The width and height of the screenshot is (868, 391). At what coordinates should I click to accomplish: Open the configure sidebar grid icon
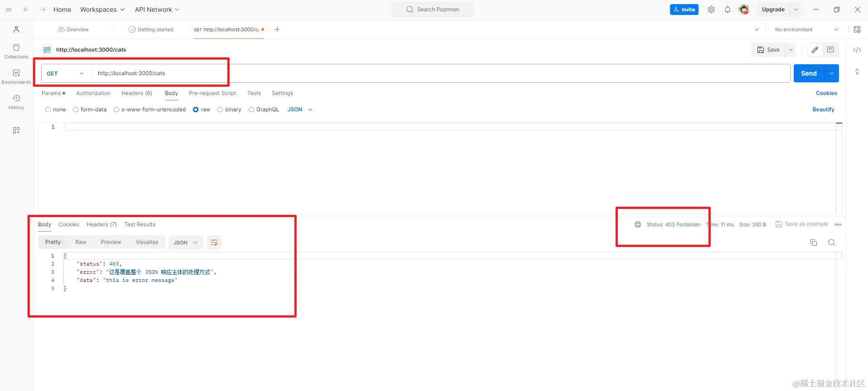click(16, 130)
